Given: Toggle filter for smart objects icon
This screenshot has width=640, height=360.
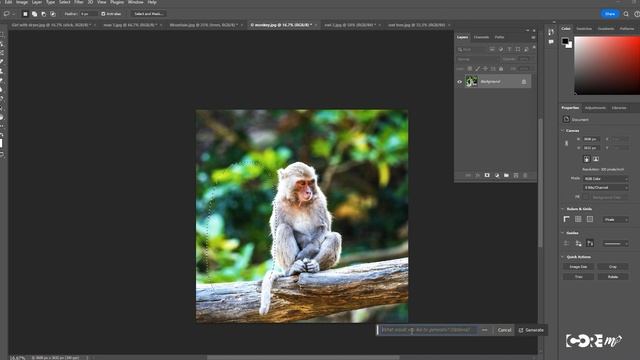Looking at the screenshot, I should pos(527,49).
